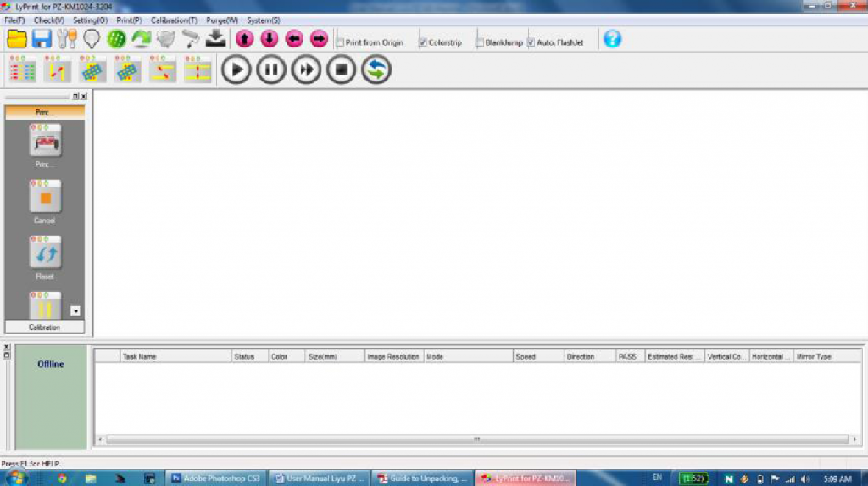Click the round square Stop button
Screen dimensions: 868x486
(341, 70)
